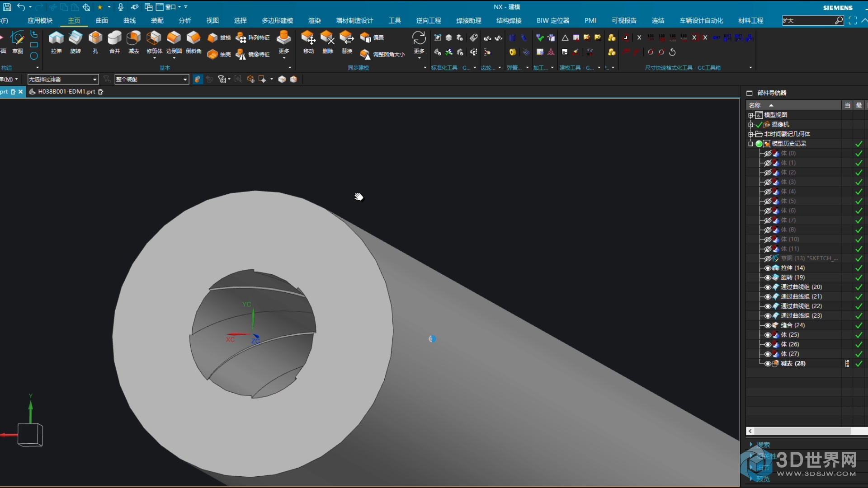Click the 合并 (Unite) tool

click(114, 42)
